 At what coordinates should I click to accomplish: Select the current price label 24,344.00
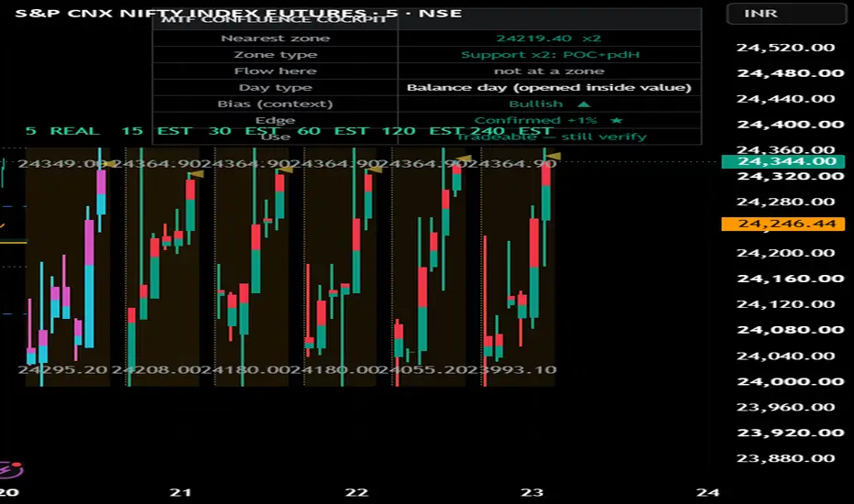coord(783,161)
